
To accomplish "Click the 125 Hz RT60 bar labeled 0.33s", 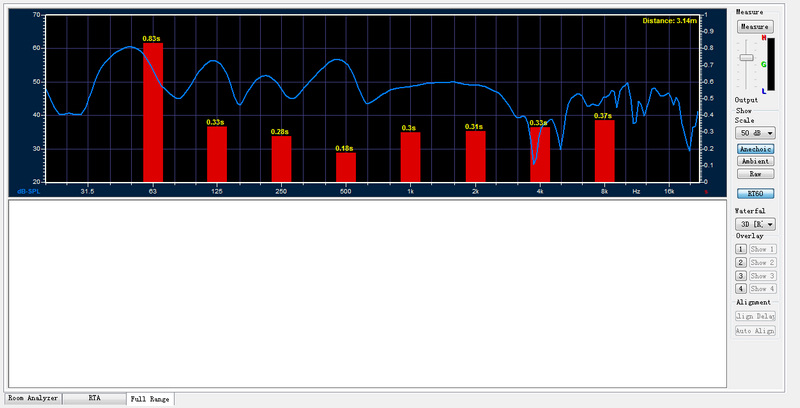I will [217, 154].
